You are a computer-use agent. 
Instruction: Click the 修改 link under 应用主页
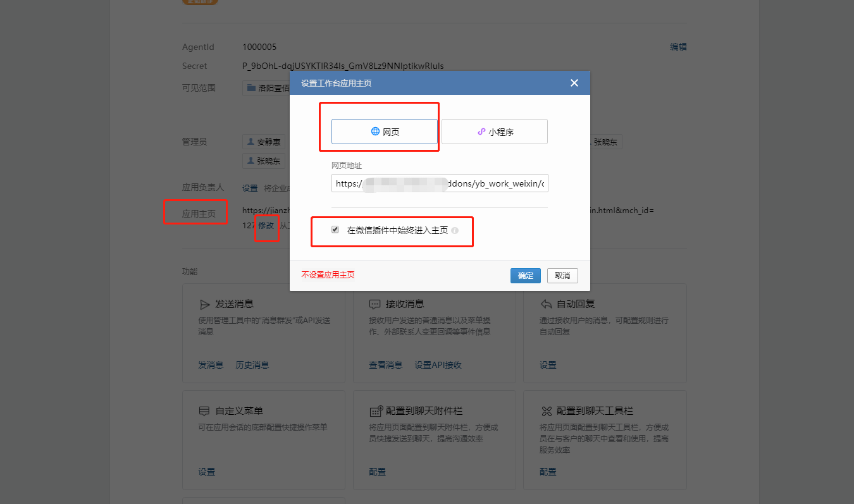266,225
